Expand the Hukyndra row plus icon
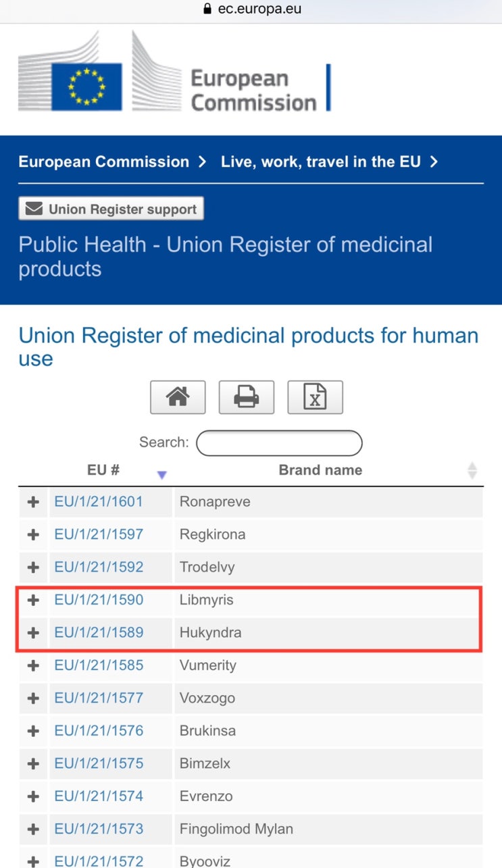Viewport: 502px width, 868px height. 33,633
